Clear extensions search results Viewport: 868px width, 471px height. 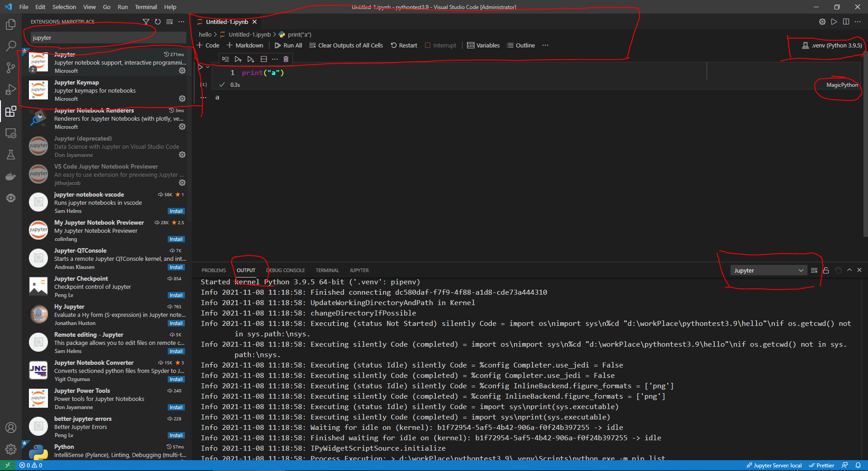(170, 22)
